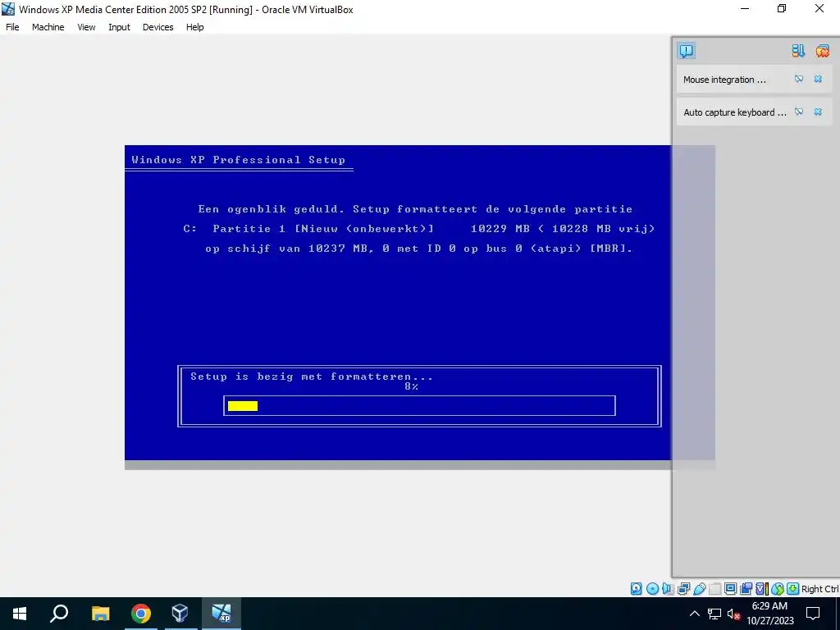Click the CPU virtualization V indicator
840x630 pixels.
pyautogui.click(x=762, y=589)
